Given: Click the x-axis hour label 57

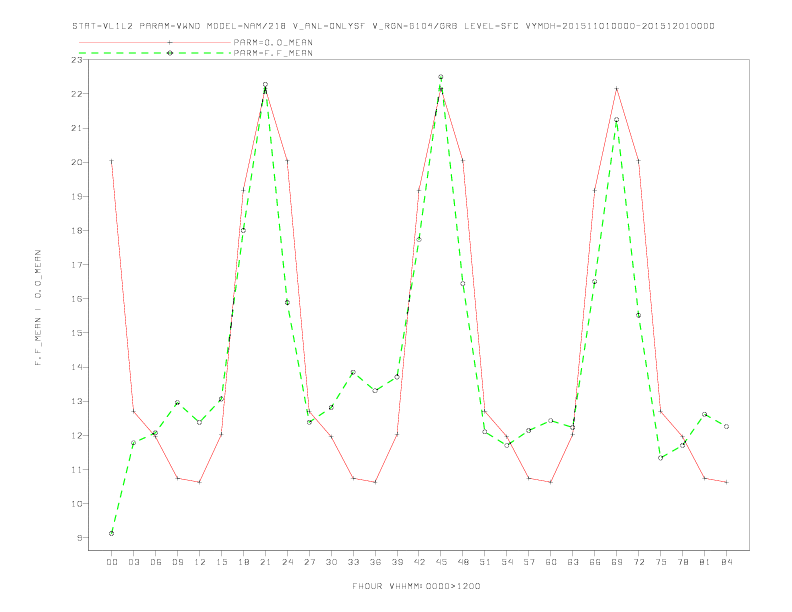Looking at the screenshot, I should click(x=529, y=562).
